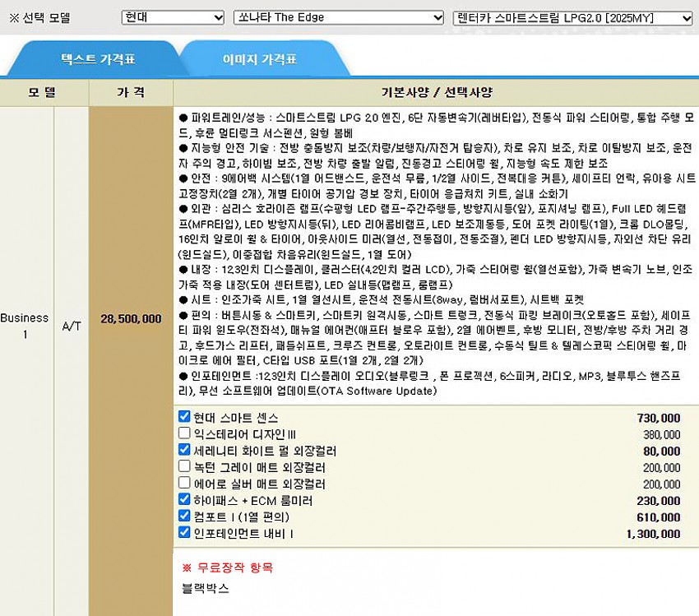This screenshot has height=616, width=699.
Task: Open the 렌터카 스마트스트림 LPG2.0 trim dropdown
Action: click(573, 17)
